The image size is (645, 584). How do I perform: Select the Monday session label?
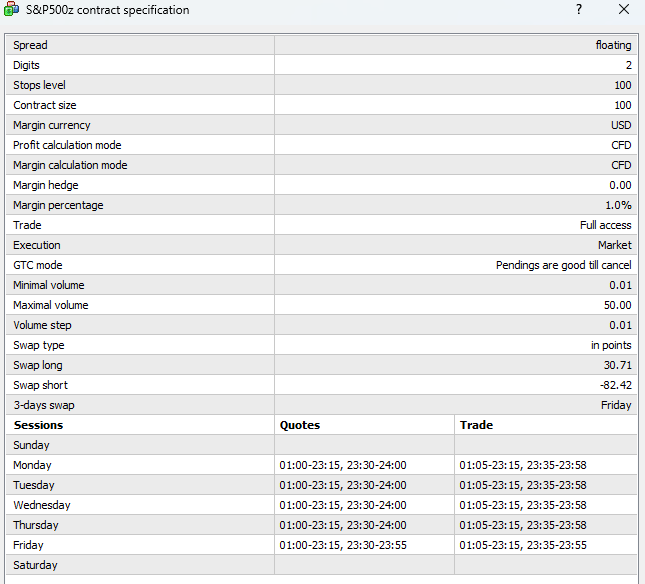point(32,466)
